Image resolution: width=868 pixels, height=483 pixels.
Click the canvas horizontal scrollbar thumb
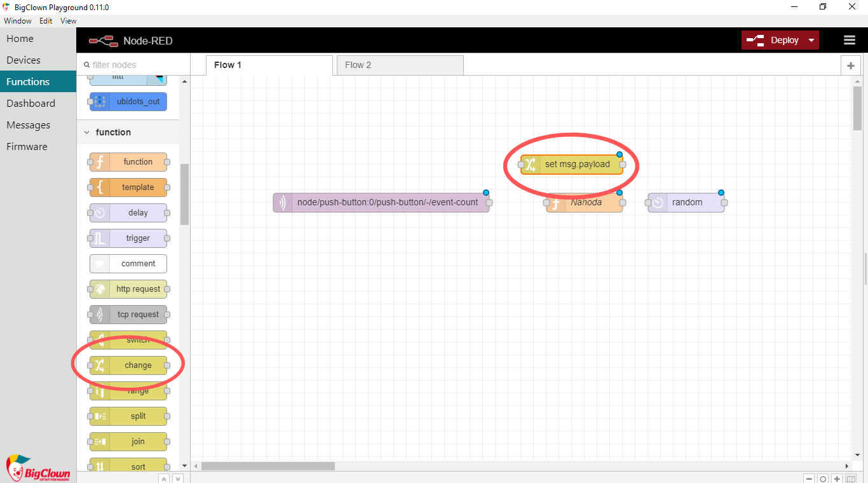[268, 466]
